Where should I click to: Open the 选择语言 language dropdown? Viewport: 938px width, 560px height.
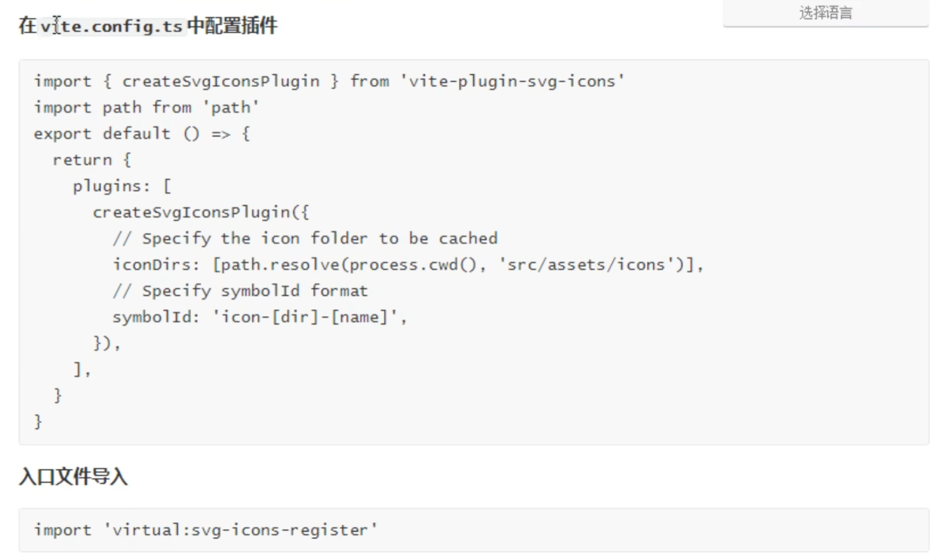click(x=825, y=13)
